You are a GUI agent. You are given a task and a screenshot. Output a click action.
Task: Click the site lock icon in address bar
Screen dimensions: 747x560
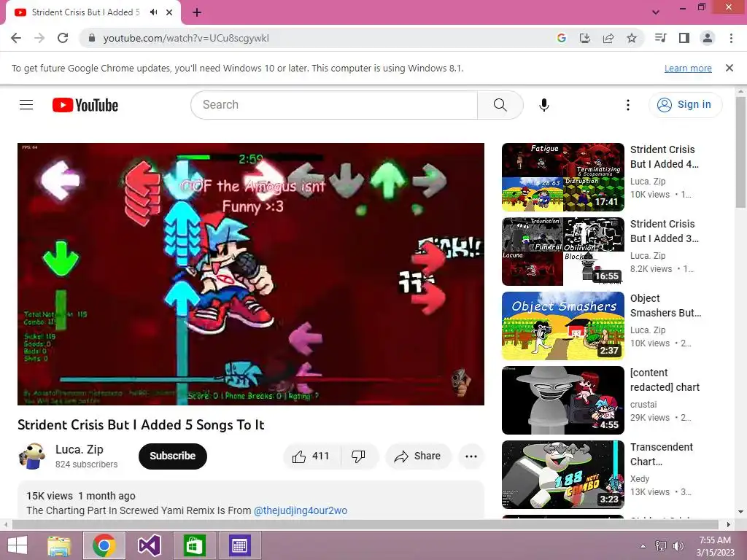coord(92,38)
